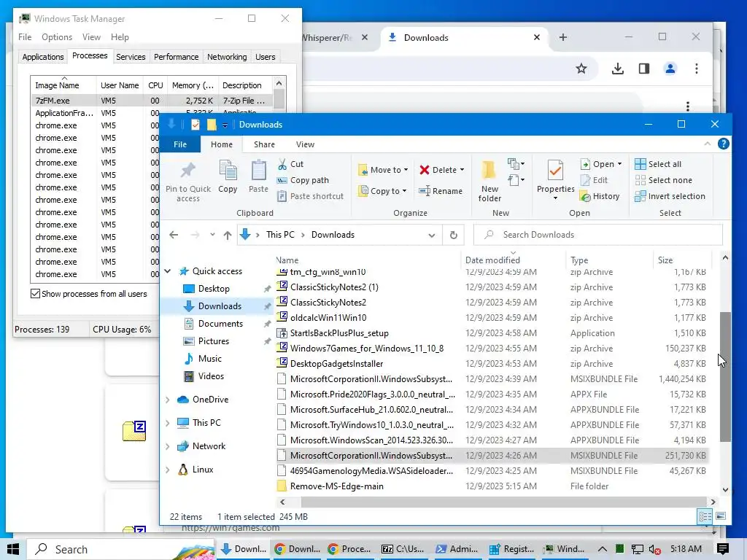This screenshot has width=747, height=560.
Task: Click Select all in ribbon
Action: tap(659, 164)
